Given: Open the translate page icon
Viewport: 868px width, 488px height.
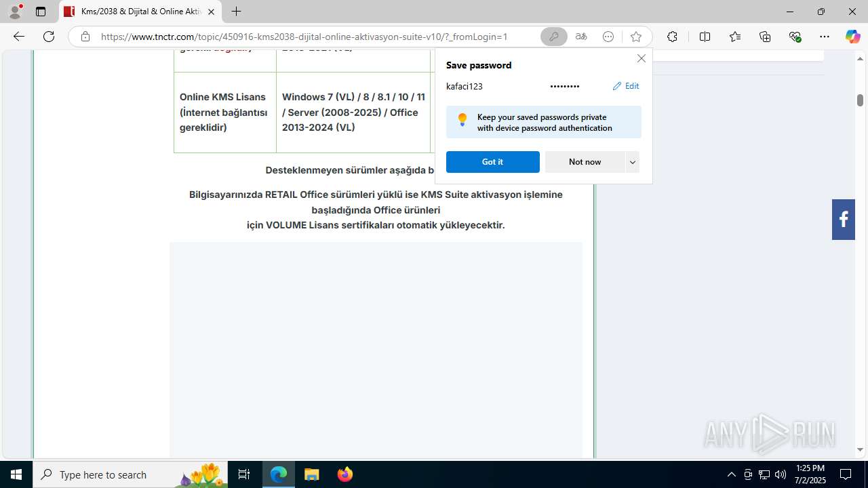Looking at the screenshot, I should tap(581, 37).
